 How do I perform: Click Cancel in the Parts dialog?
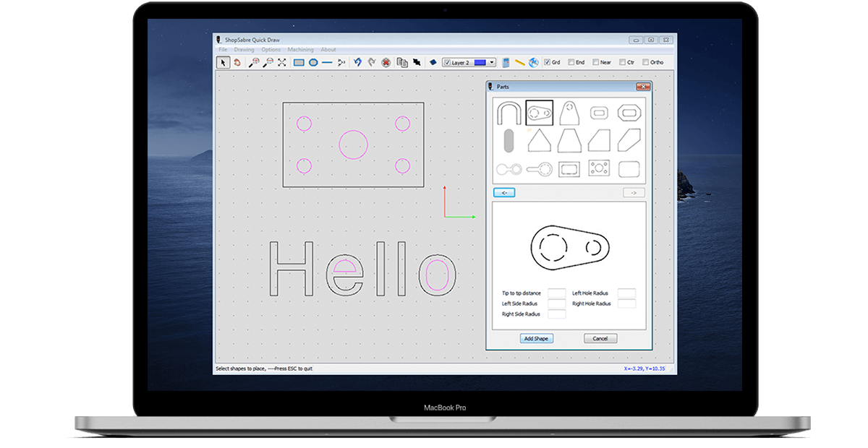600,338
